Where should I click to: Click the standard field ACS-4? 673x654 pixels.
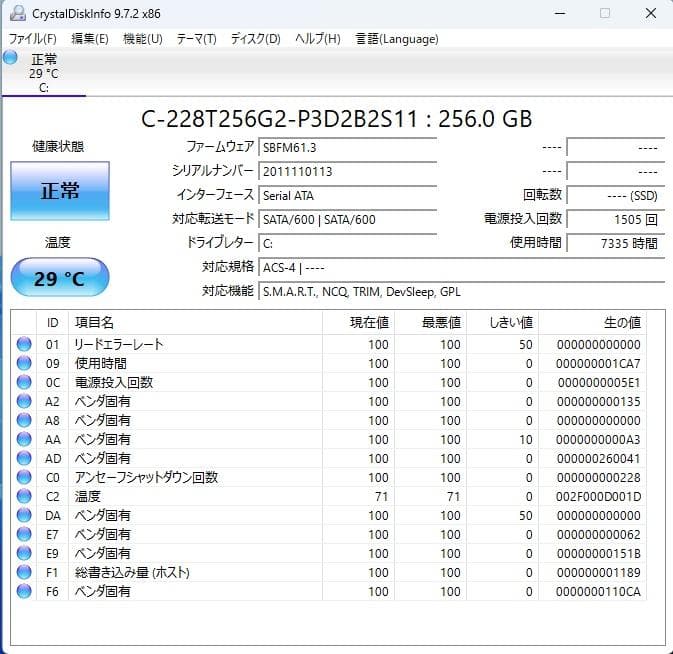[x=462, y=268]
